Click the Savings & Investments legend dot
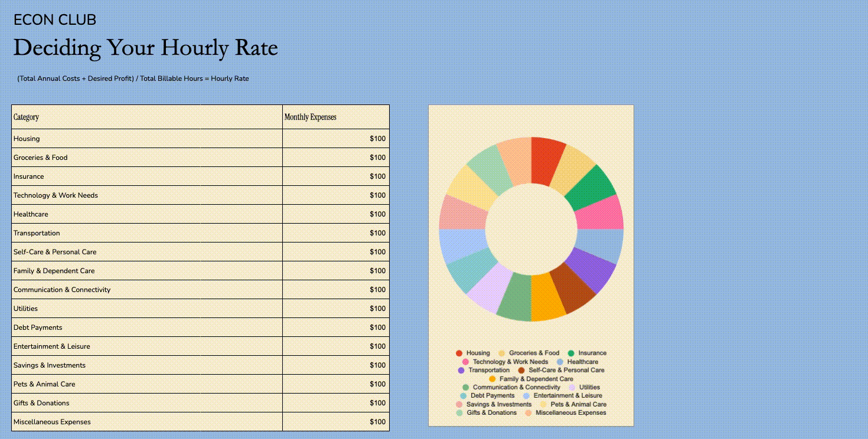Image resolution: width=868 pixels, height=439 pixels. [459, 404]
